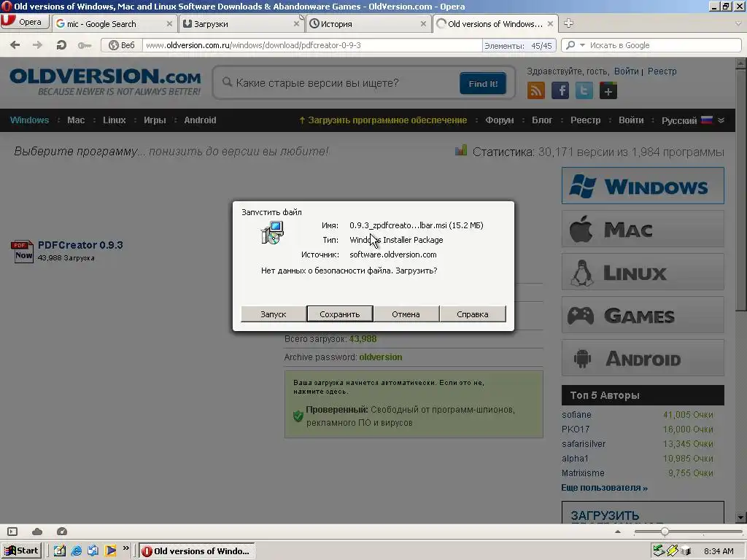Click the green verified shield icon
This screenshot has width=747, height=560.
click(298, 416)
